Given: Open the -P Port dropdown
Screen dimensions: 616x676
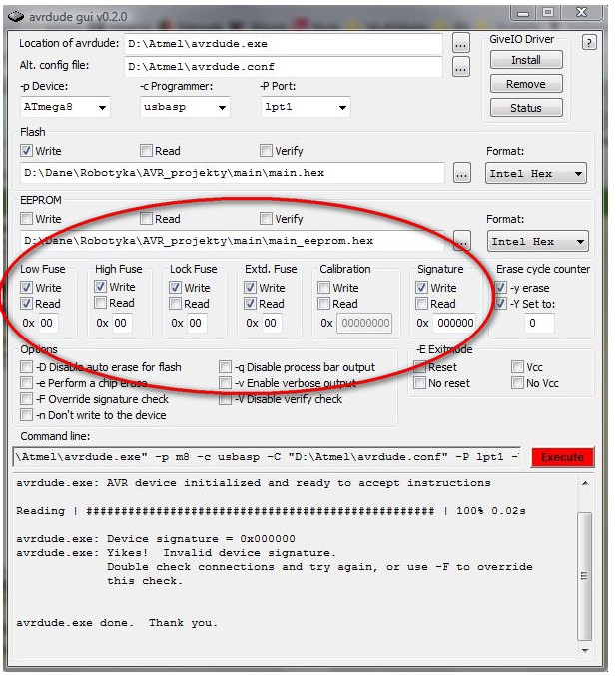Looking at the screenshot, I should [x=306, y=107].
